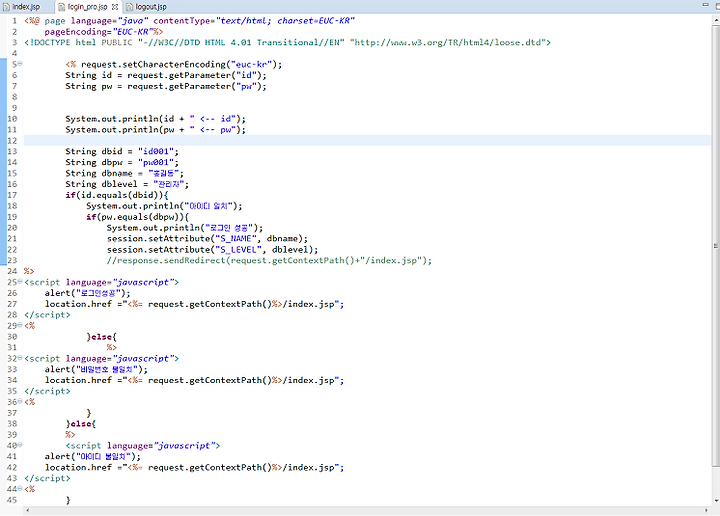The height and width of the screenshot is (516, 720).
Task: Click location.href assignment on line 27
Action: (x=194, y=304)
